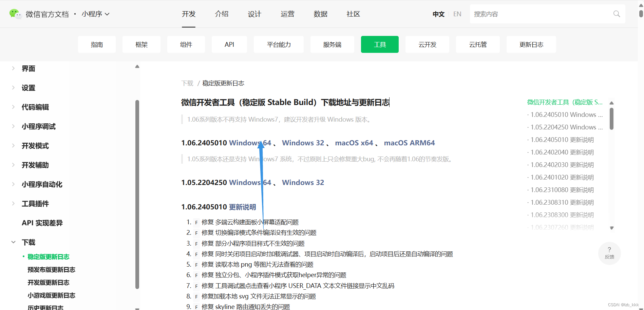Open the 设计 top menu
Image resolution: width=644 pixels, height=310 pixels.
[254, 14]
